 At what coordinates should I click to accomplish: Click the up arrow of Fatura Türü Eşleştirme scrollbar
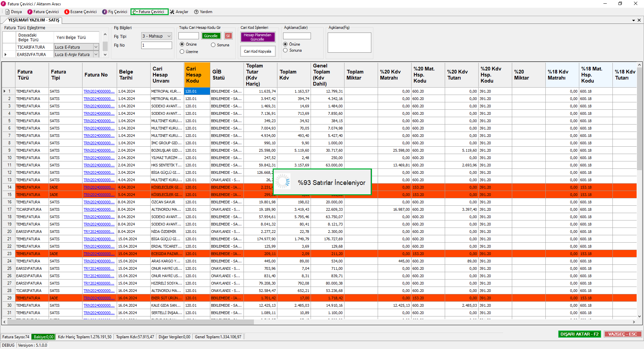pos(105,34)
